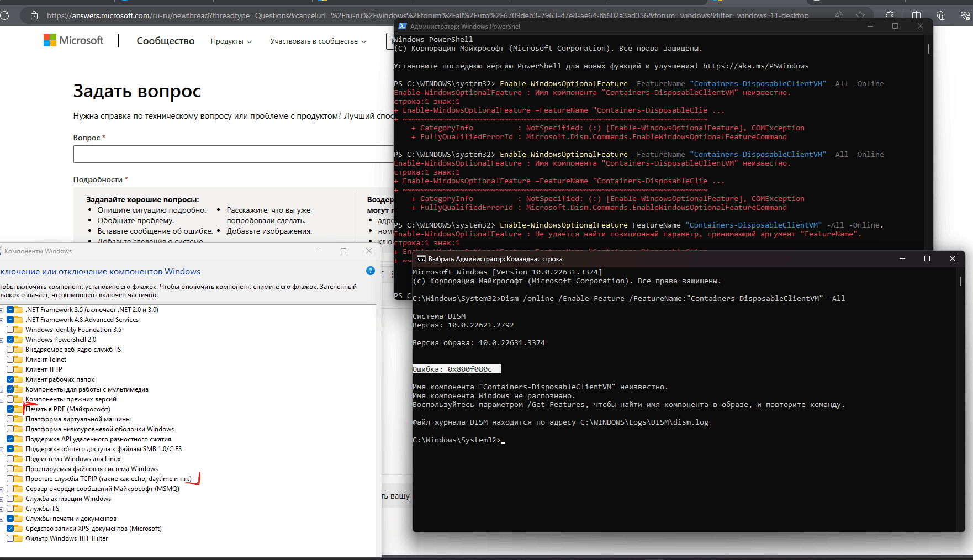Click text Вставьте сообщение об ошибке
Image resolution: width=973 pixels, height=560 pixels.
[x=155, y=231]
